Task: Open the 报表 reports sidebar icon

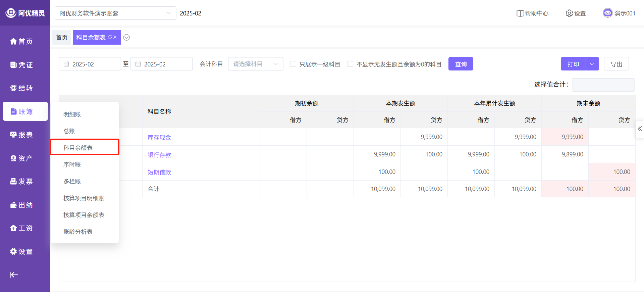Action: (x=13, y=135)
